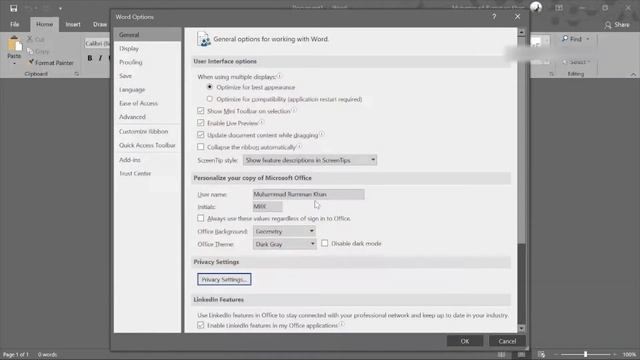Open the ScreenTip style dropdown
This screenshot has width=640, height=360.
pyautogui.click(x=310, y=160)
